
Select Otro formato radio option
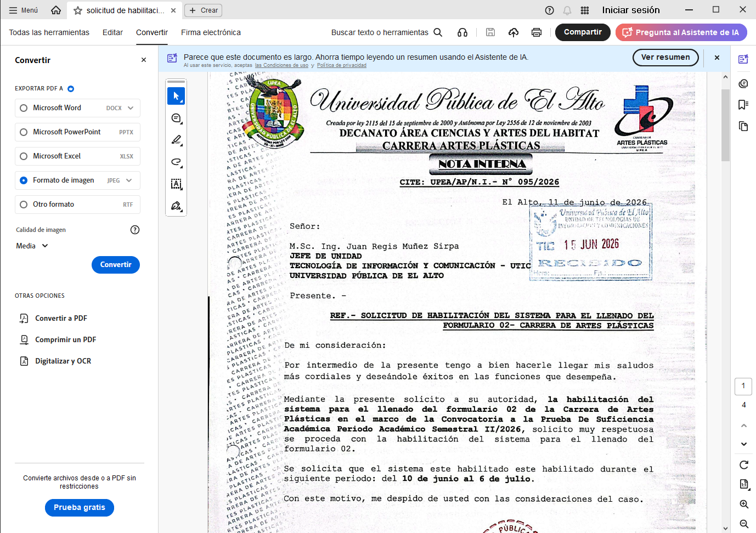pos(24,205)
